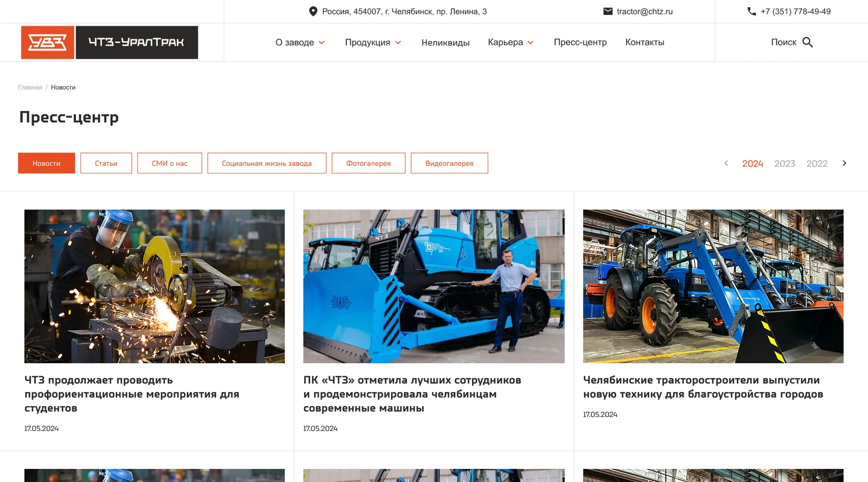Open the Пресс-центр menu item

(x=580, y=42)
